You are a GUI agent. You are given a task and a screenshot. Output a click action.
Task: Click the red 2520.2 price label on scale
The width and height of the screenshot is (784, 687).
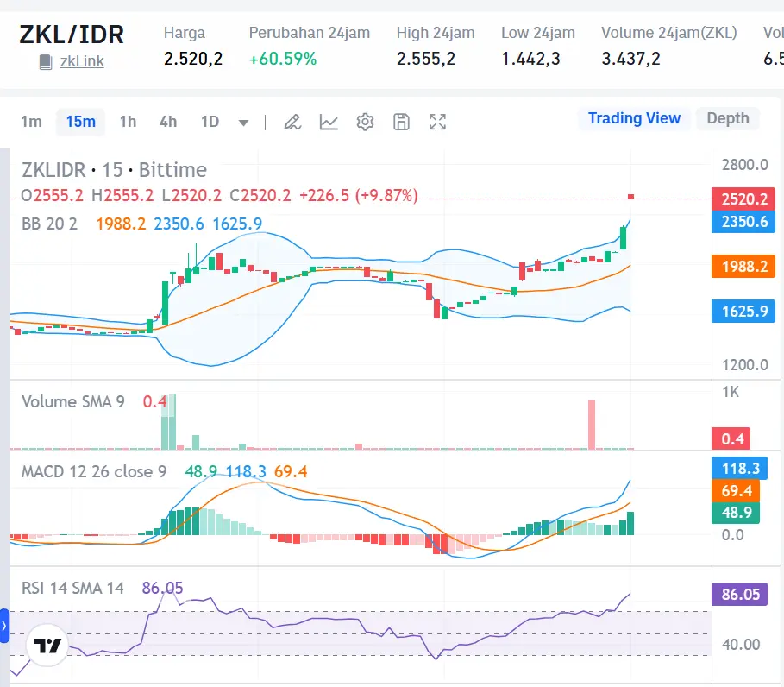point(743,199)
